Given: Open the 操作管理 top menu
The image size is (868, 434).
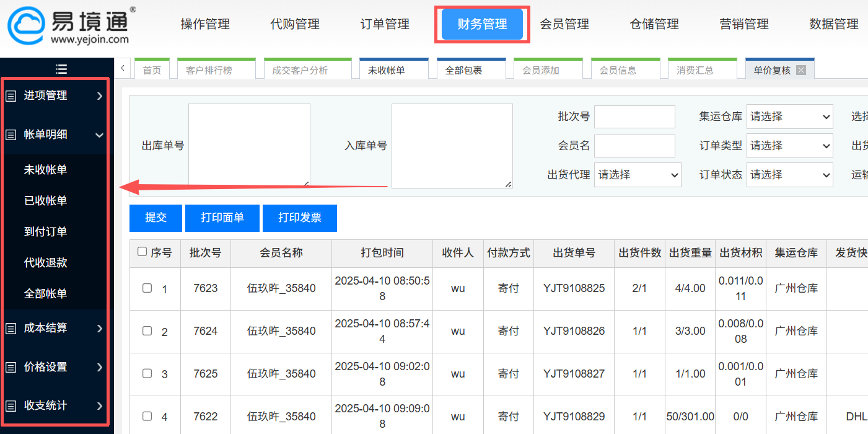Looking at the screenshot, I should 205,24.
